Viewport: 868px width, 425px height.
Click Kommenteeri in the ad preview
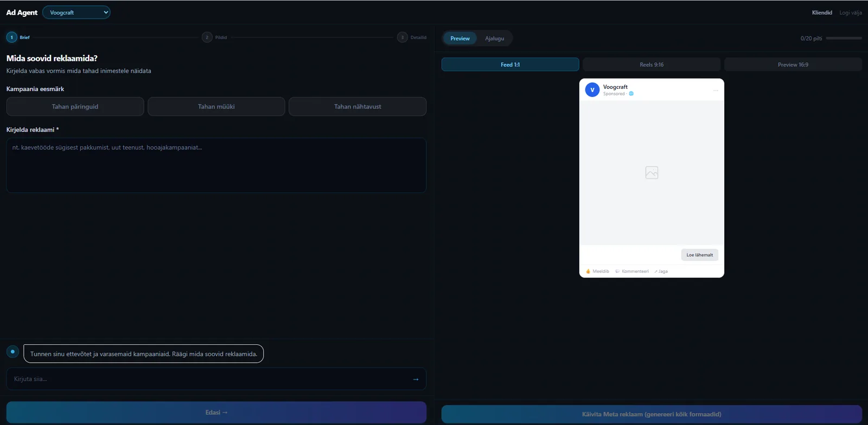pyautogui.click(x=632, y=271)
